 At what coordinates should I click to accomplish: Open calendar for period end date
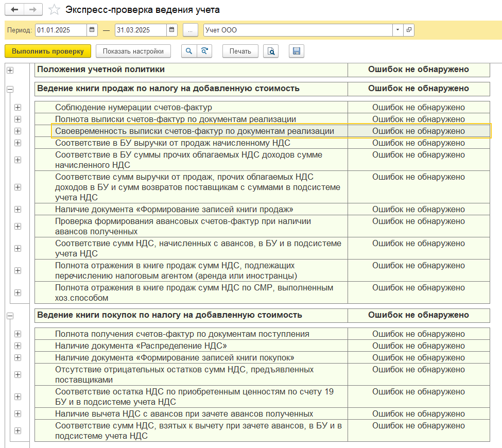[x=172, y=30]
